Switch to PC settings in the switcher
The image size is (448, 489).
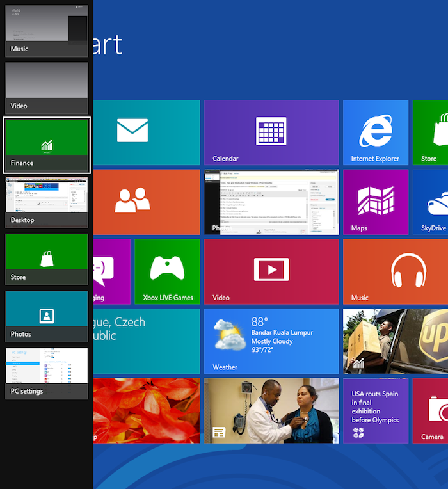(x=47, y=373)
